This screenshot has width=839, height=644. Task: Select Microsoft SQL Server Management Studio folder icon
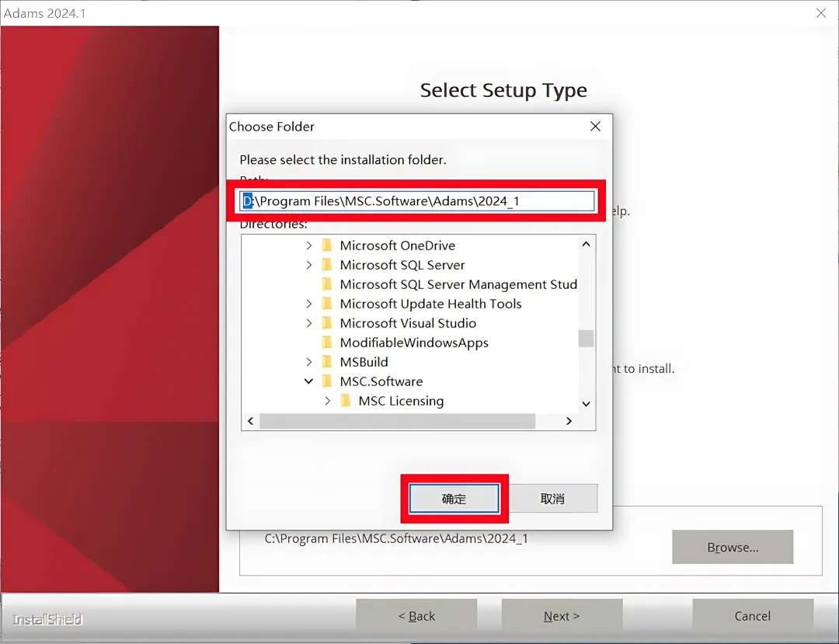coord(327,284)
